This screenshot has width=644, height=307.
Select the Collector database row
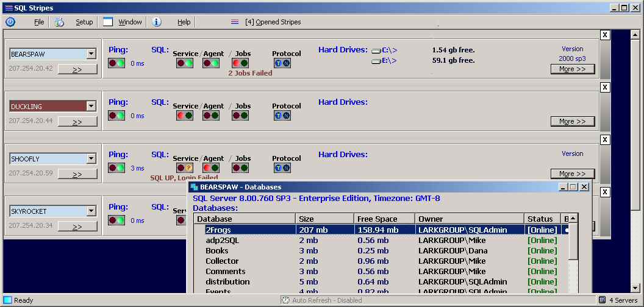(x=381, y=261)
